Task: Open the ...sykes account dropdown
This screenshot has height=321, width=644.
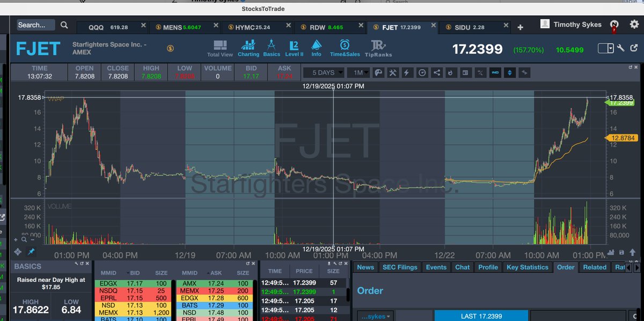Action: 376,316
